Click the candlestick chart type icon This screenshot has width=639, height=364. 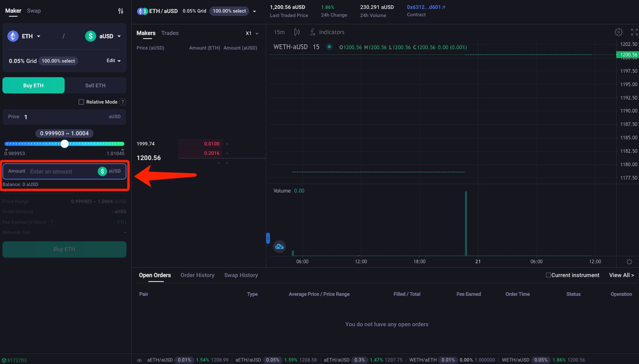click(297, 32)
